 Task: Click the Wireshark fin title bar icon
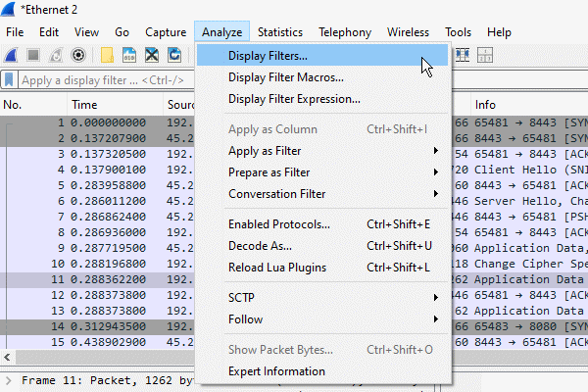point(8,9)
